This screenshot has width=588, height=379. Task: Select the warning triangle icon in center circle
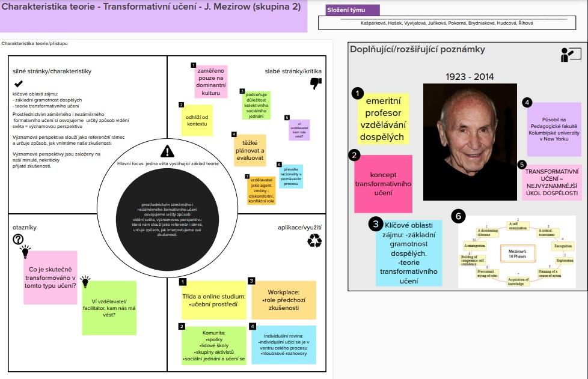(167, 151)
